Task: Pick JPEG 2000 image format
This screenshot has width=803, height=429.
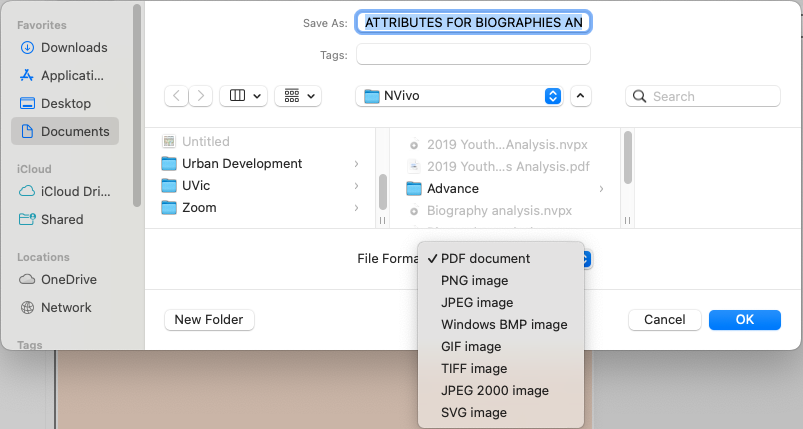Action: pyautogui.click(x=494, y=390)
